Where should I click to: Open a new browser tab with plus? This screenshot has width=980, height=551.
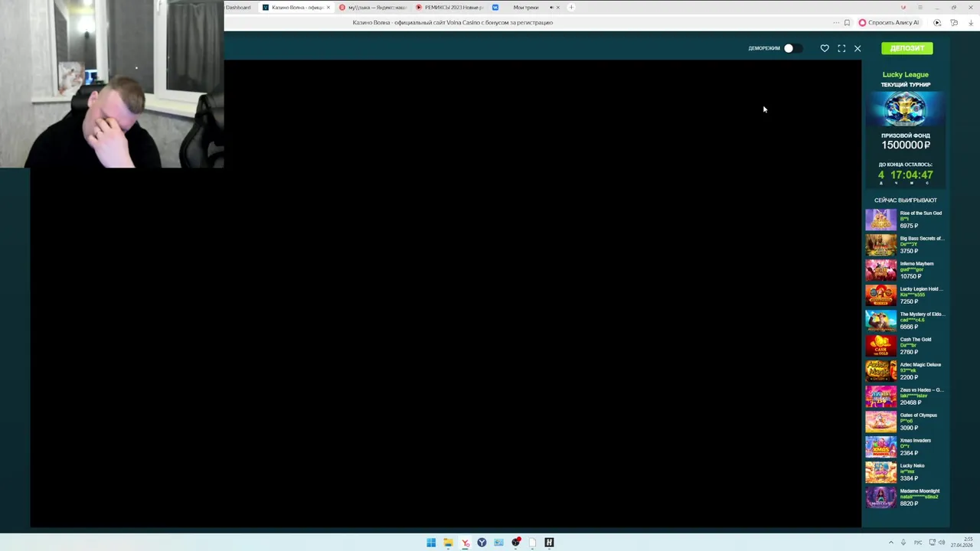pos(571,8)
